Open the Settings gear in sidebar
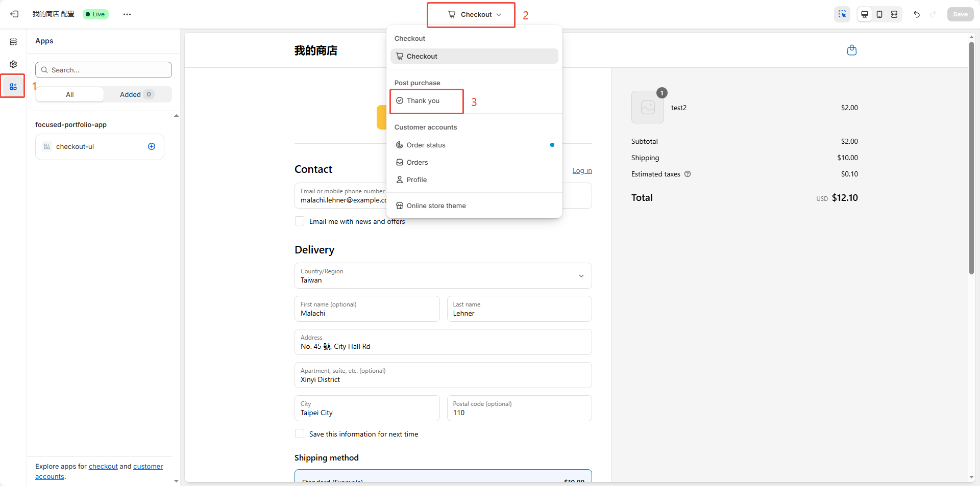 [13, 64]
